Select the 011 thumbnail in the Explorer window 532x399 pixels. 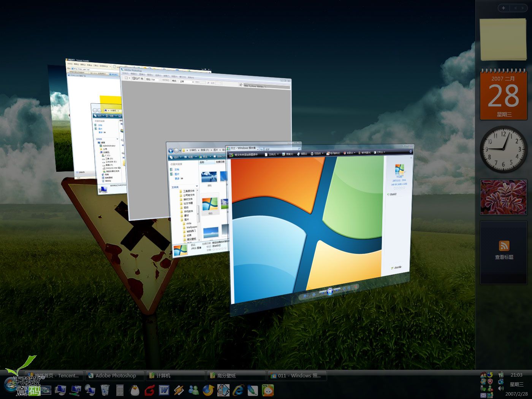(210, 204)
